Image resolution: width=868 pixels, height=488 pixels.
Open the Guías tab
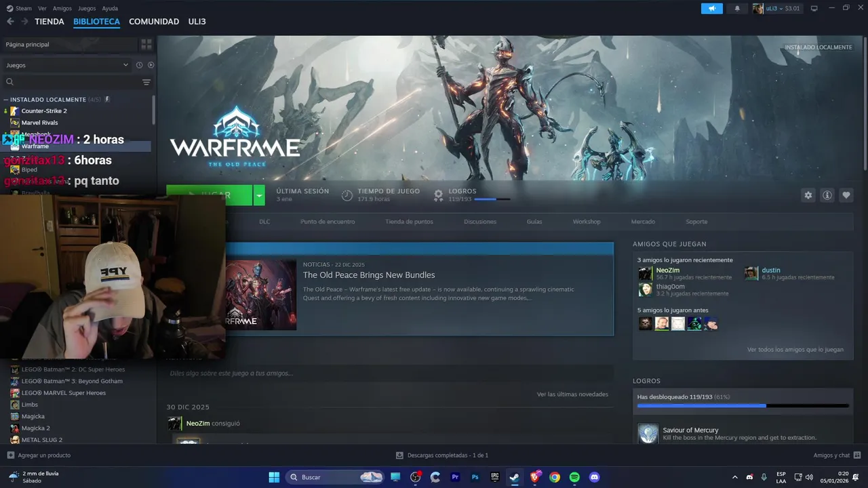pos(534,222)
